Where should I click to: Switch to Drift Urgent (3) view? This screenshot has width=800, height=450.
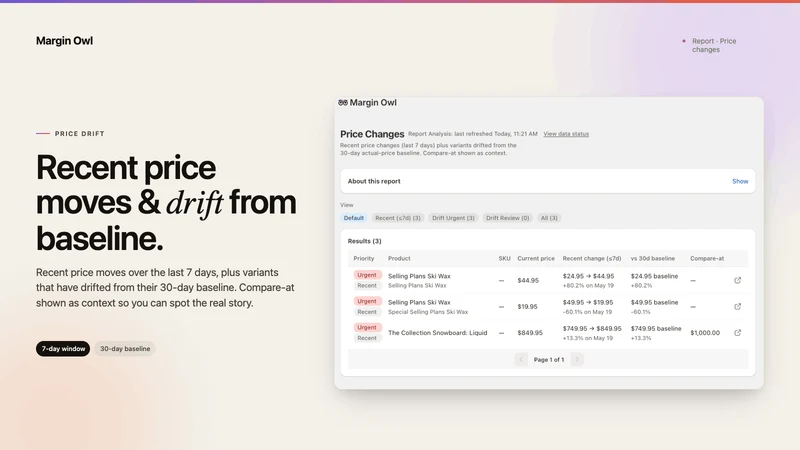click(x=453, y=218)
